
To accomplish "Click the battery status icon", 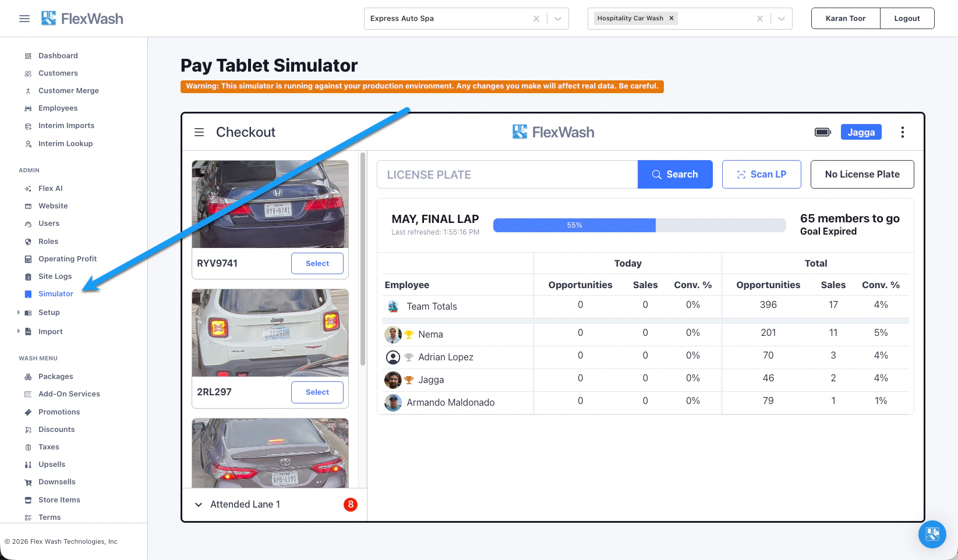I will (x=823, y=132).
